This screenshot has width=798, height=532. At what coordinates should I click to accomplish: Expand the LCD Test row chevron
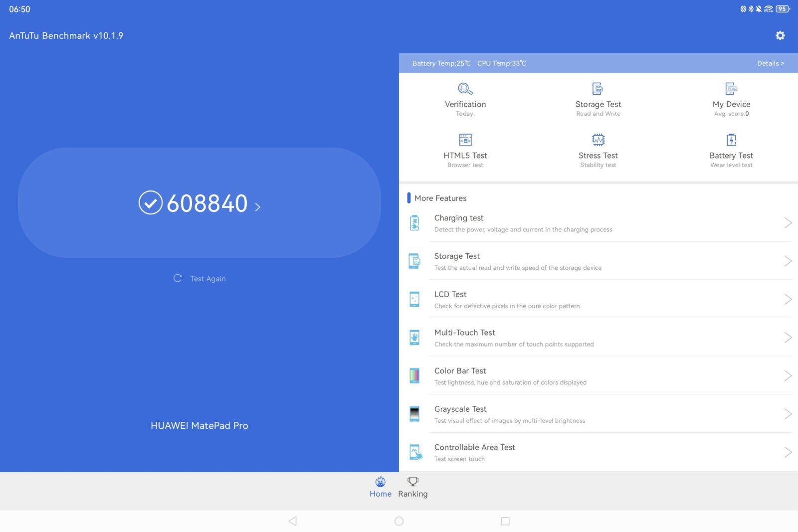click(x=787, y=299)
